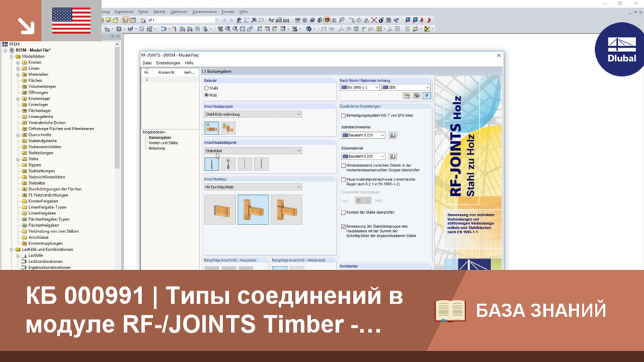
Task: Collapse the Modelldaten tree node
Action: (12, 56)
